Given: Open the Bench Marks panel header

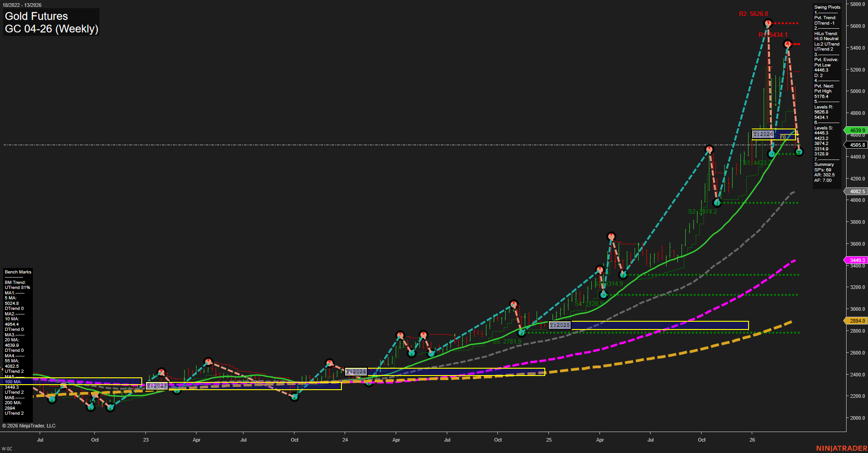Looking at the screenshot, I should point(17,272).
